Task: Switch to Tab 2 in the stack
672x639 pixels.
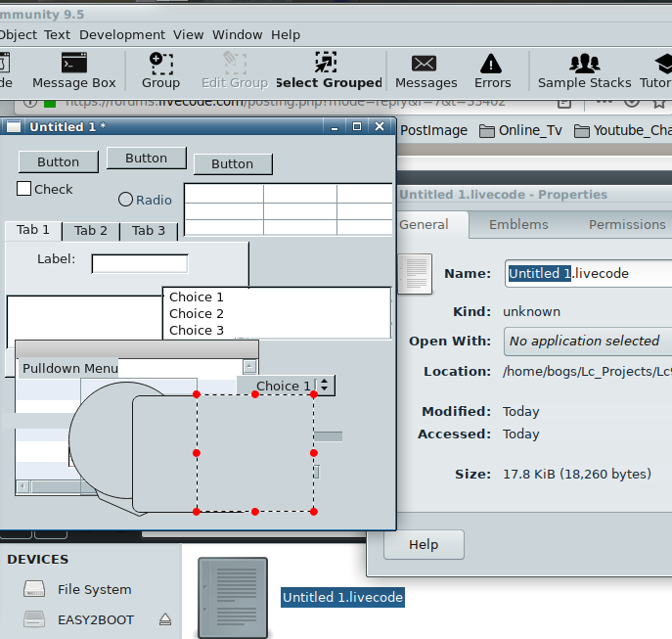Action: (x=91, y=231)
